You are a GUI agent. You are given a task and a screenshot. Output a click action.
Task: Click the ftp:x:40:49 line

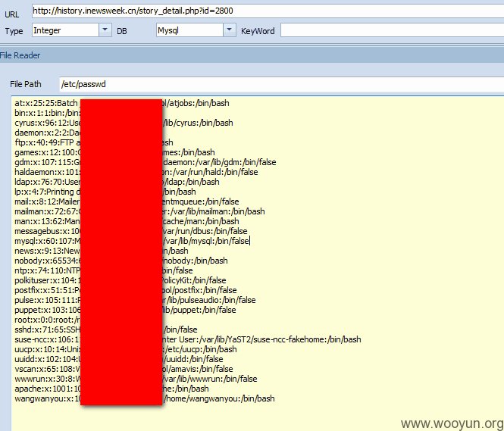94,142
